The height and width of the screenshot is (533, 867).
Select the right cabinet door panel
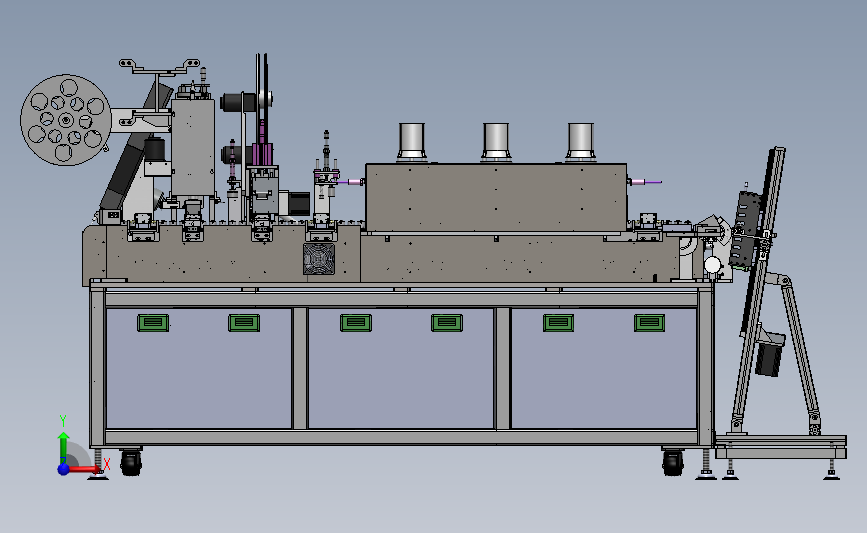click(604, 368)
